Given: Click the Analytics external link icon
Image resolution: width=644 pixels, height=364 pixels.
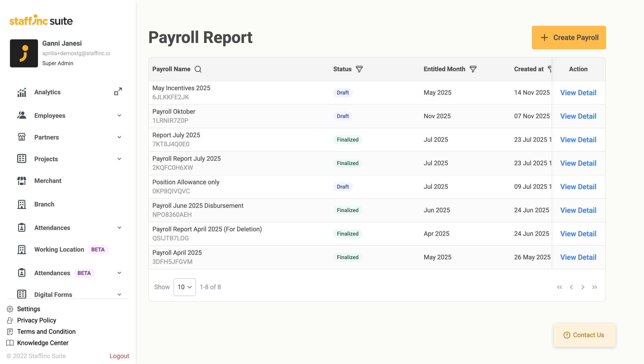Looking at the screenshot, I should (118, 92).
